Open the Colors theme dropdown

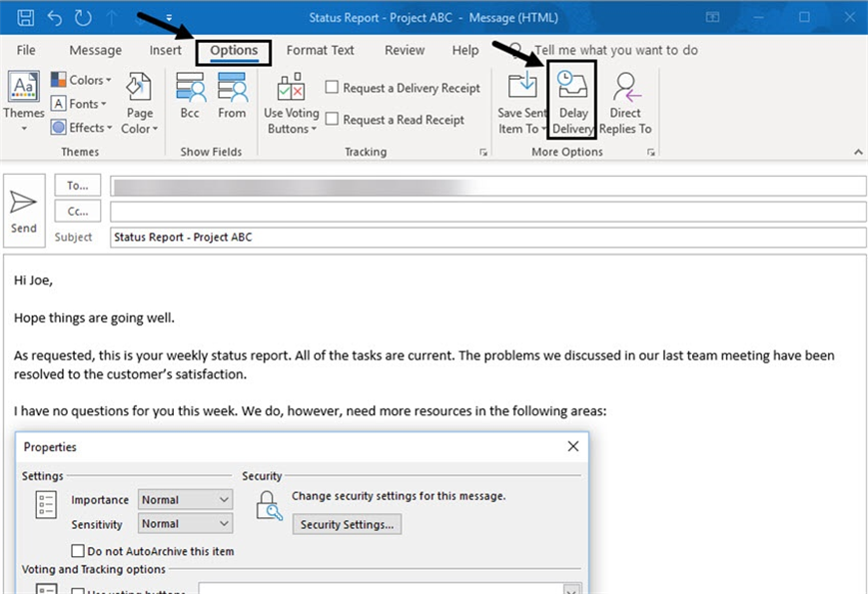pyautogui.click(x=81, y=80)
